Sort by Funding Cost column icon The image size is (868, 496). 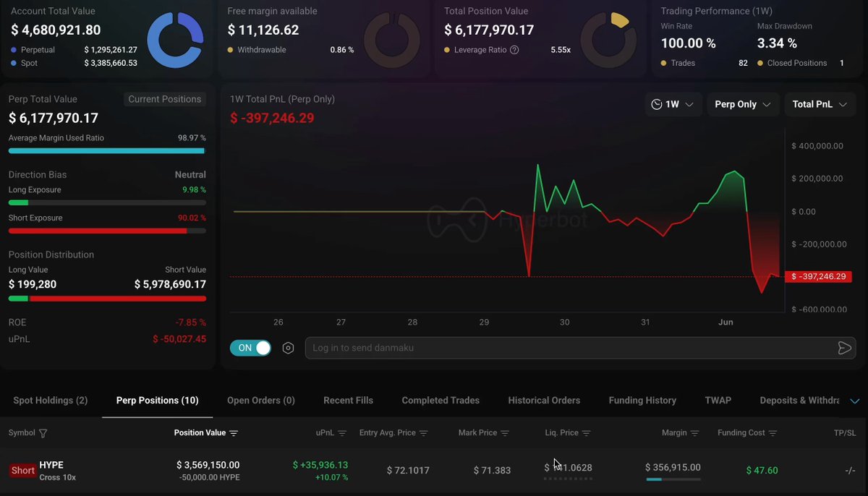[773, 433]
